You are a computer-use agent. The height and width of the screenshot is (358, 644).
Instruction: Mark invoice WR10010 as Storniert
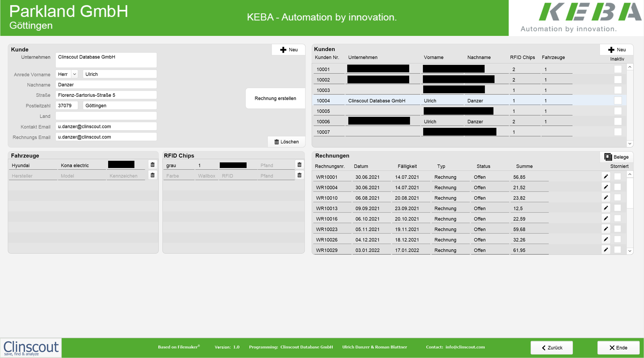[x=618, y=198]
